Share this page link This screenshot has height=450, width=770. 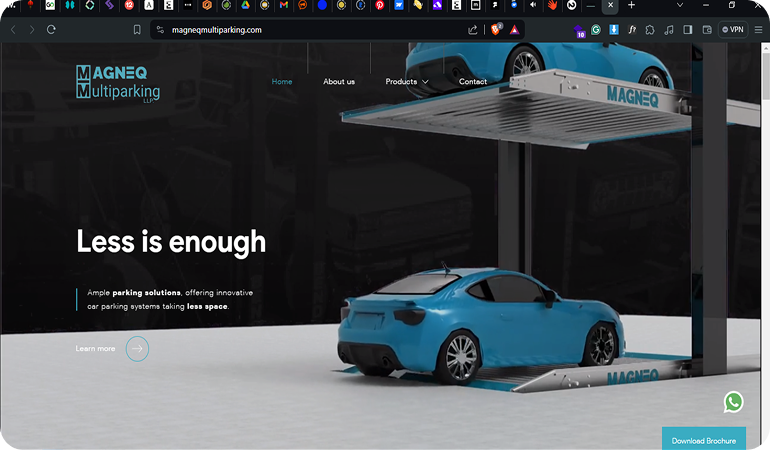pyautogui.click(x=472, y=30)
